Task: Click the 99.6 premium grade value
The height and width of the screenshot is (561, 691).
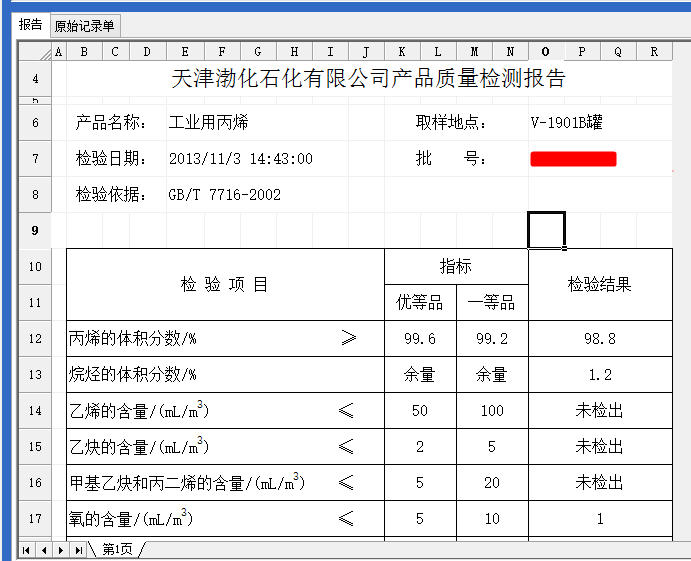Action: tap(420, 338)
